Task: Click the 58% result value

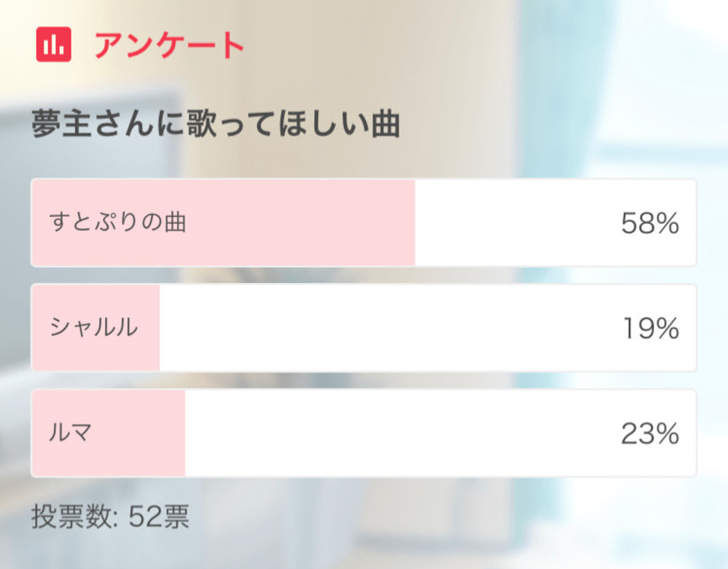Action: (650, 223)
